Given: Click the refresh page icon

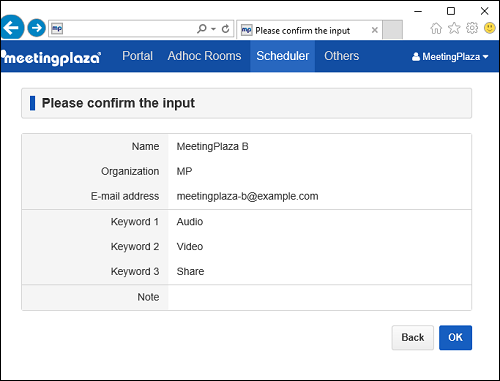Looking at the screenshot, I should coord(226,29).
